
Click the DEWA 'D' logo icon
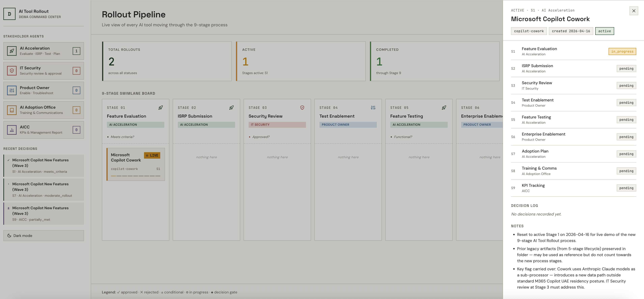click(x=9, y=14)
